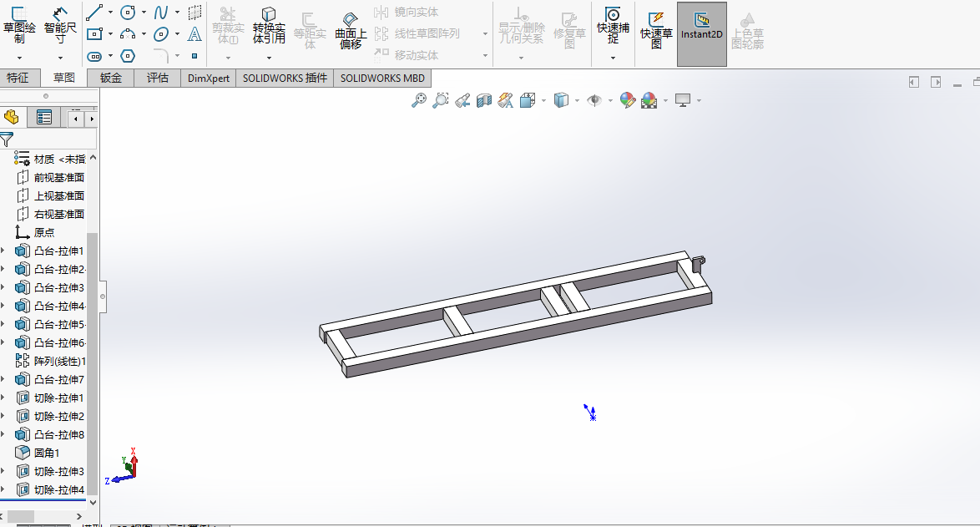Expand 凸台-拉伸1 feature node
980x527 pixels.
(x=3, y=251)
